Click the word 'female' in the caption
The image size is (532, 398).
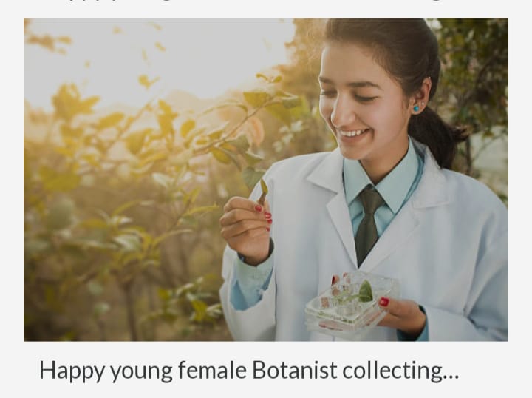(x=212, y=369)
